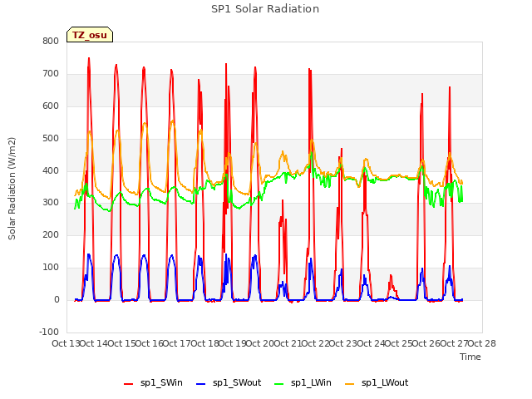Click the orange sp1_LWout legend swatch

click(349, 384)
